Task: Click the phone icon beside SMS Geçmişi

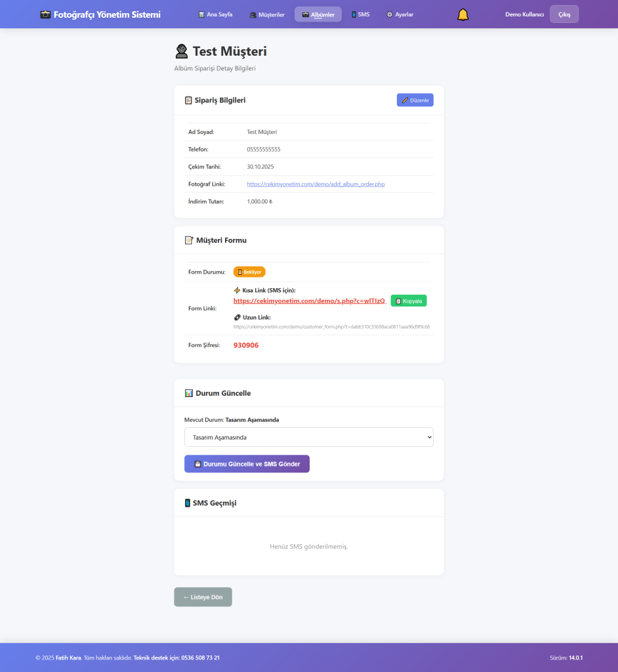Action: tap(188, 503)
